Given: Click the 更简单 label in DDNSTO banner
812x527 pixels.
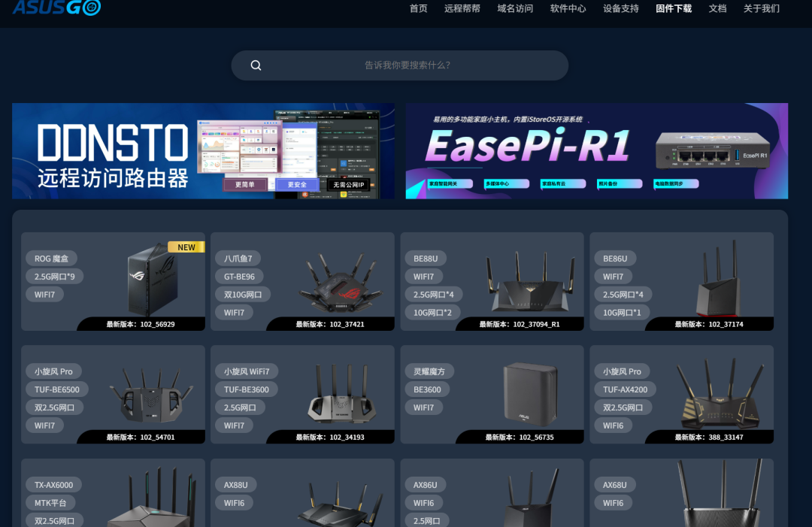Looking at the screenshot, I should [245, 184].
